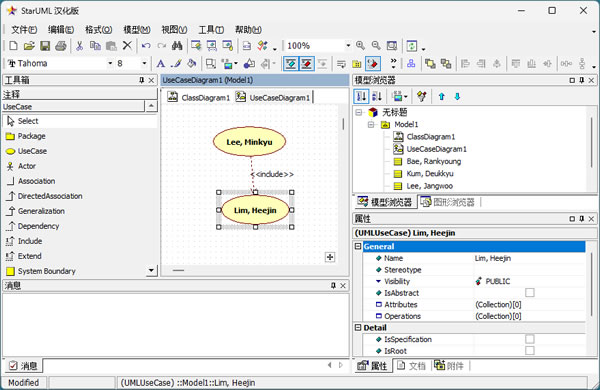The image size is (600, 390).
Task: Toggle the highlighted toolbar button with the red marker
Action: tap(373, 64)
